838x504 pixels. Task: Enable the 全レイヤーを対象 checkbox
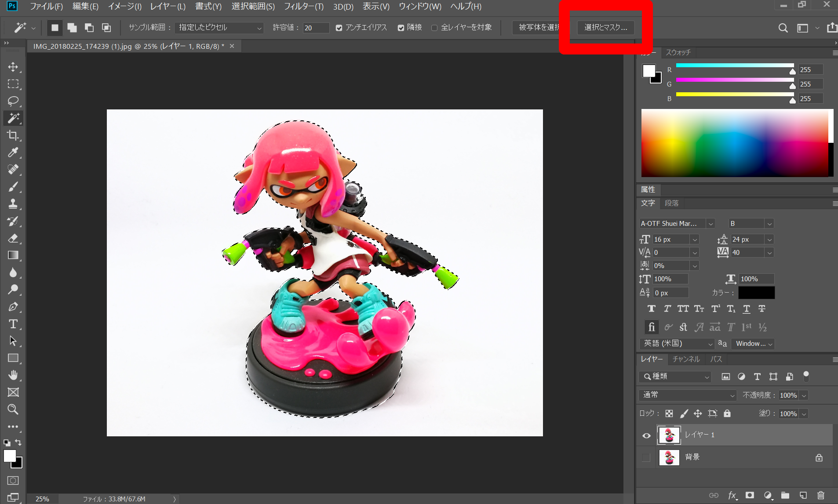click(434, 28)
